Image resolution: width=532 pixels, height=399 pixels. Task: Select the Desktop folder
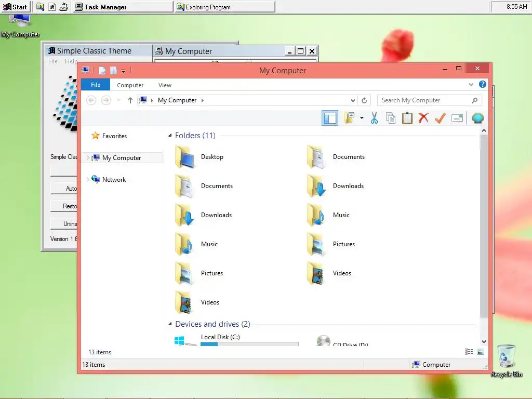pyautogui.click(x=199, y=157)
